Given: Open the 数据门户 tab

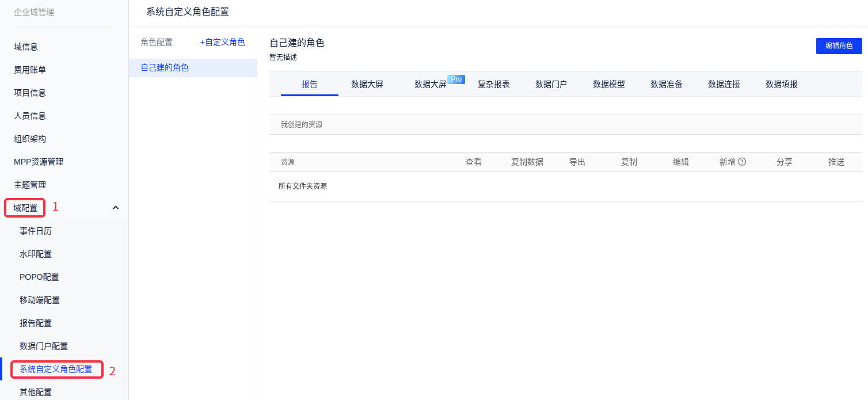Looking at the screenshot, I should (x=551, y=84).
